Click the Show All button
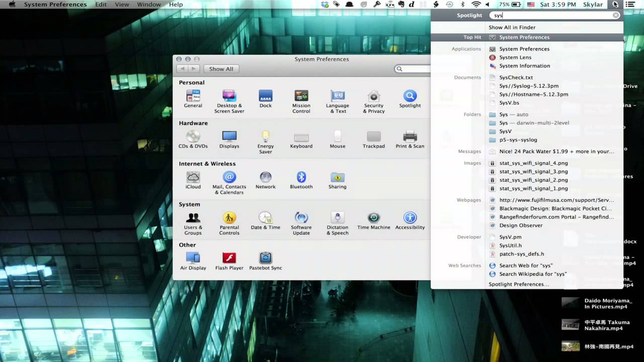This screenshot has width=644, height=362. 221,69
